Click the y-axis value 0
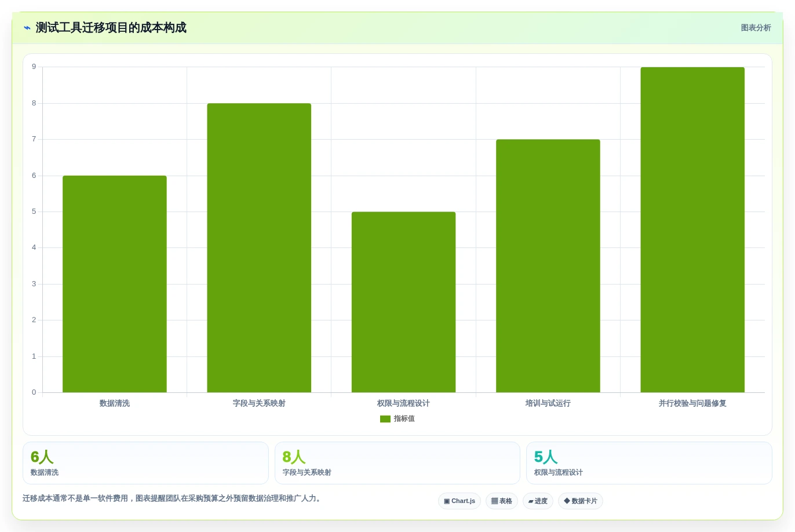This screenshot has height=532, width=795. coord(34,392)
